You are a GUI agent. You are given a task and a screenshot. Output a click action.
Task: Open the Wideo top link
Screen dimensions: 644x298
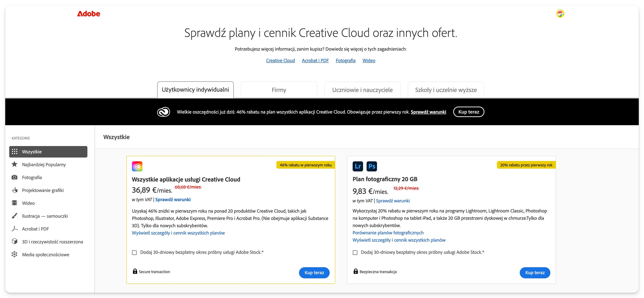tap(369, 61)
